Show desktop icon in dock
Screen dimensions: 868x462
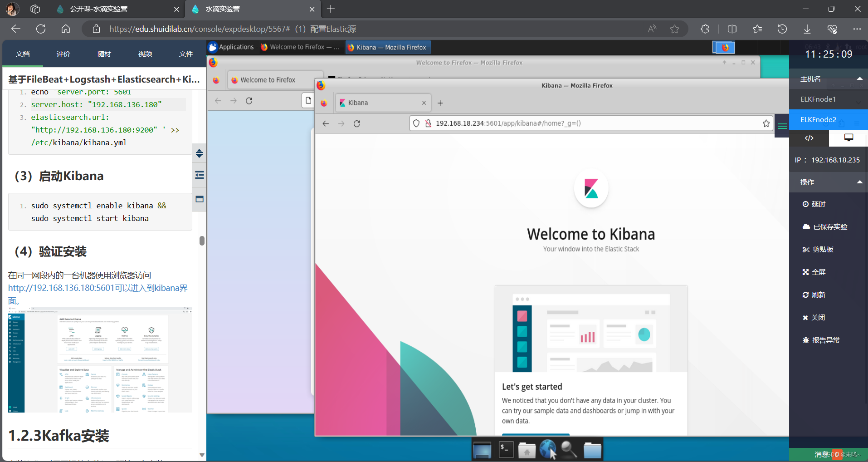[x=482, y=450]
